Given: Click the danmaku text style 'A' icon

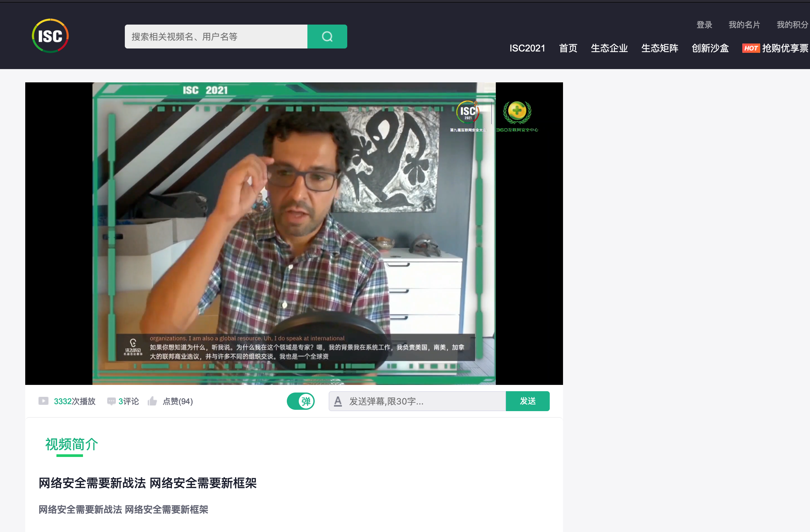Looking at the screenshot, I should 338,401.
